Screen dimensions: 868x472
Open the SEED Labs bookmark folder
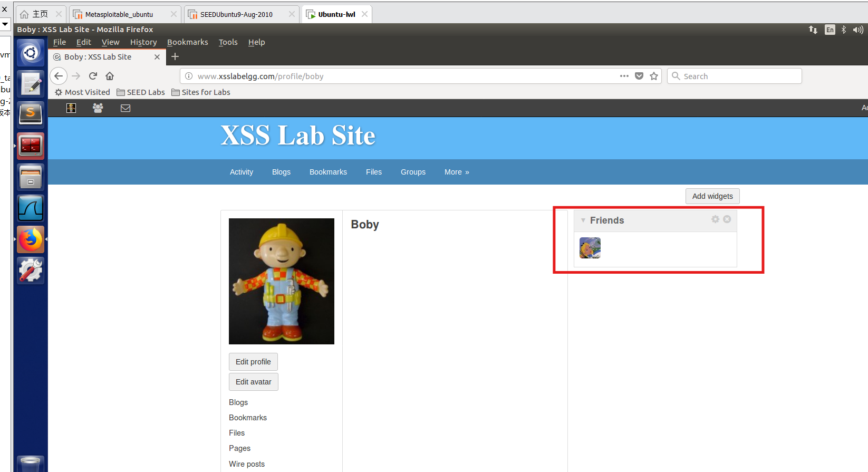tap(141, 92)
